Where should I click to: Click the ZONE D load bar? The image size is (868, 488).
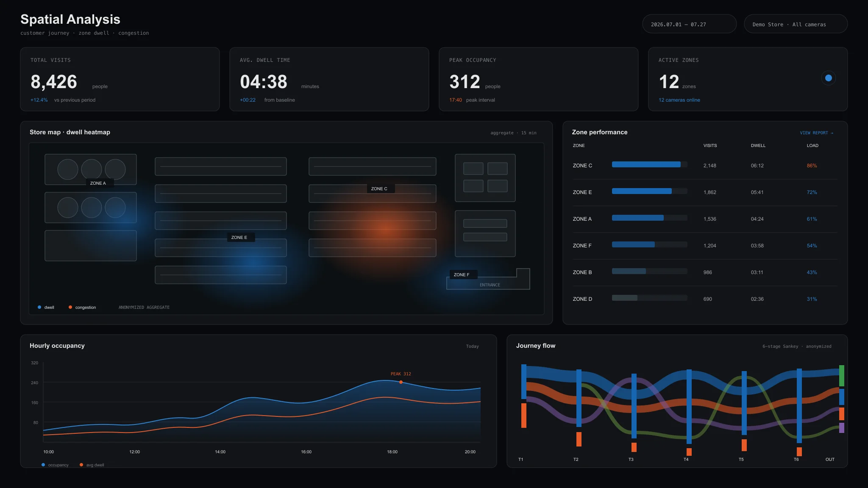649,298
